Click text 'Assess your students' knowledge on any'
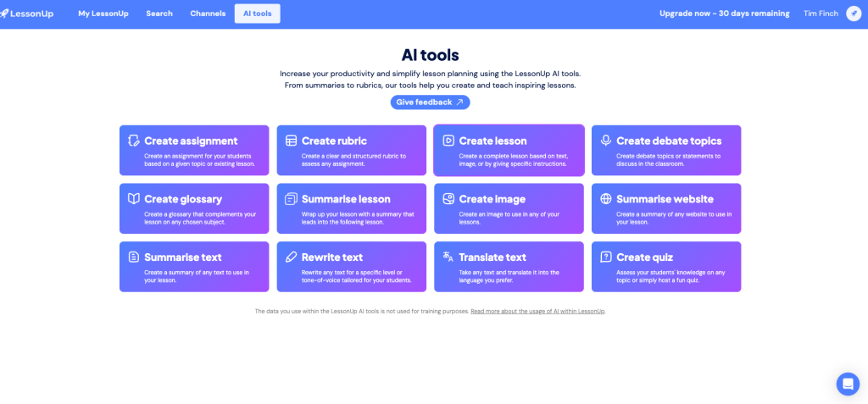The height and width of the screenshot is (404, 868). tap(671, 272)
